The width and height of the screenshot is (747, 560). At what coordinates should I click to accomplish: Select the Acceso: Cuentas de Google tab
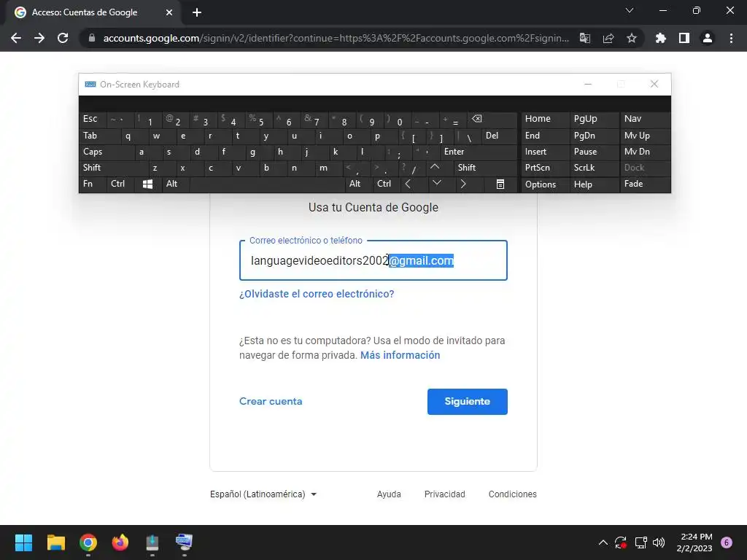pos(93,12)
